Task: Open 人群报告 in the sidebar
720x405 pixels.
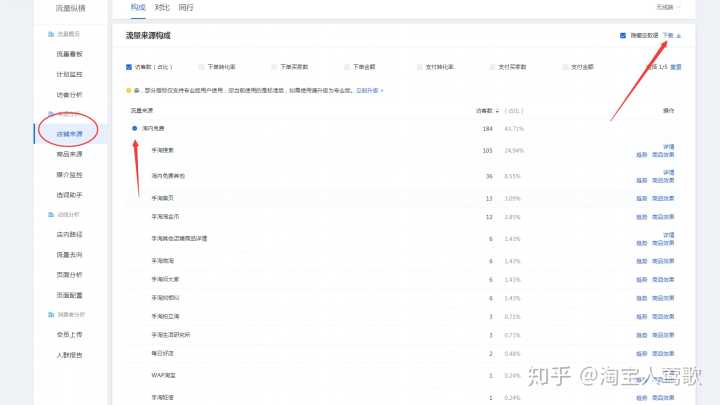Action: 69,355
